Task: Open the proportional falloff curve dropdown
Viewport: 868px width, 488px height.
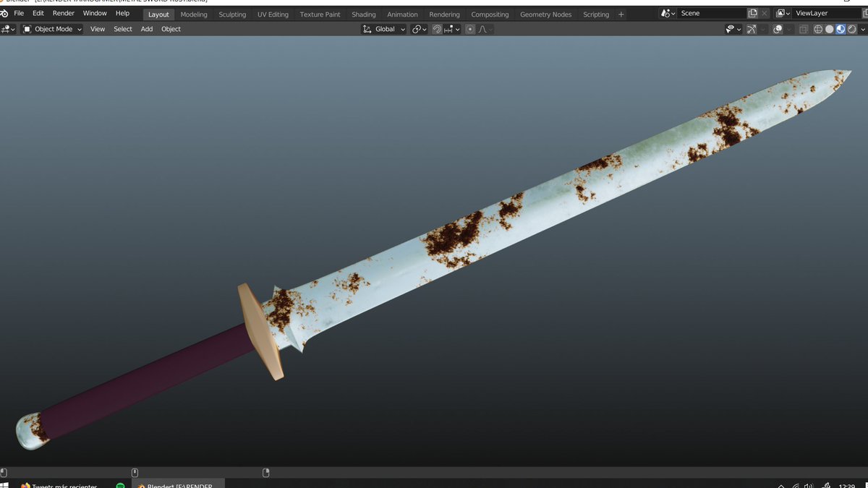Action: click(x=485, y=29)
